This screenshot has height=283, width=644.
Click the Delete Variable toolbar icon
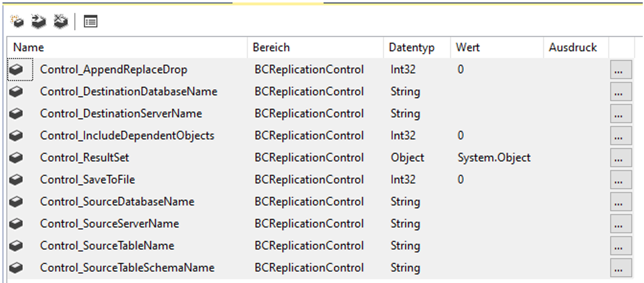[x=60, y=21]
